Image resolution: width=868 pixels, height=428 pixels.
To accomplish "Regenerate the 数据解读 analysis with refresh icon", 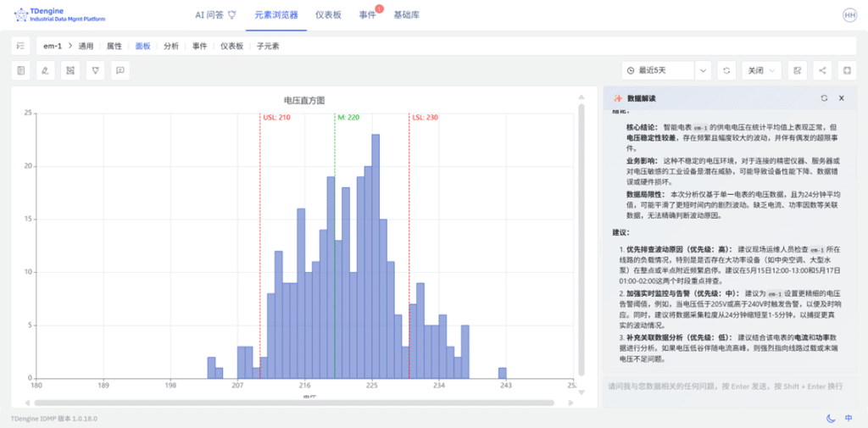I will pos(824,98).
